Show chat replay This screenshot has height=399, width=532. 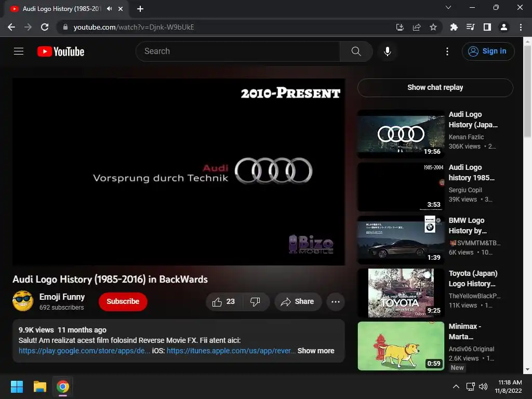pyautogui.click(x=435, y=87)
